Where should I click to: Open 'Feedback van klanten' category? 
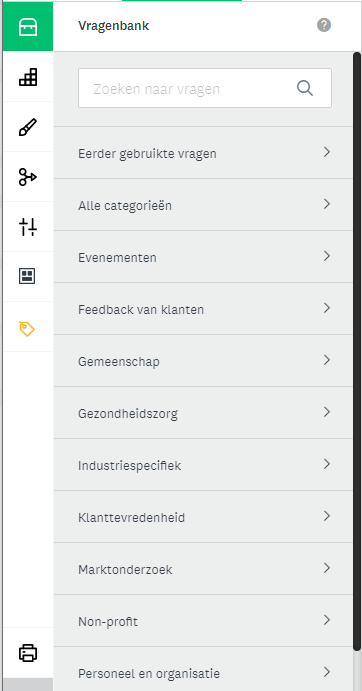(203, 309)
